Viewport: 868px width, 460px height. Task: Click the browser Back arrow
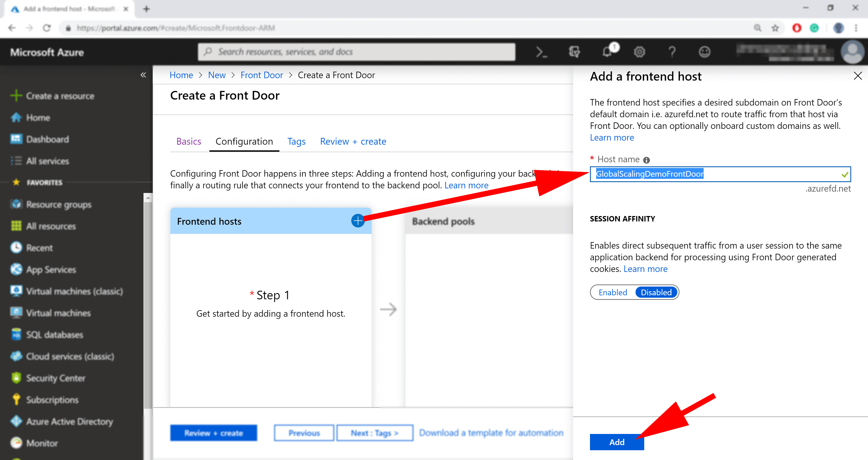(12, 28)
